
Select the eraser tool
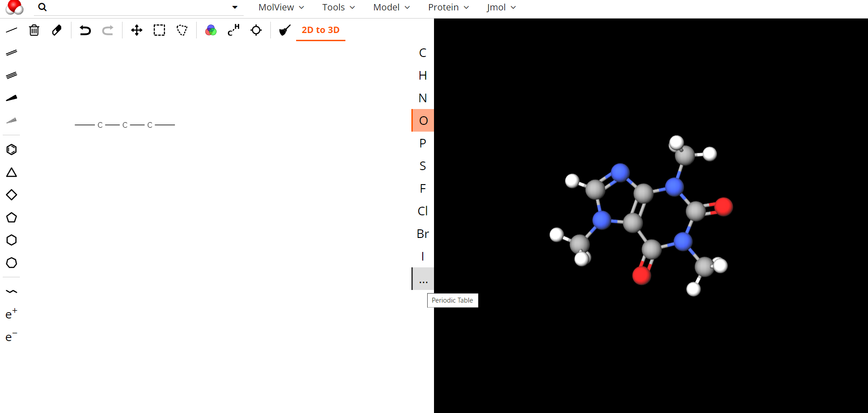(57, 30)
